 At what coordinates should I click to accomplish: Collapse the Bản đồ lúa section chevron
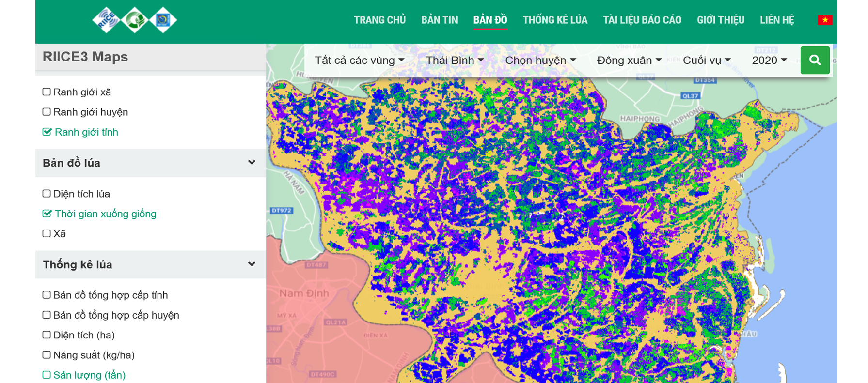252,163
